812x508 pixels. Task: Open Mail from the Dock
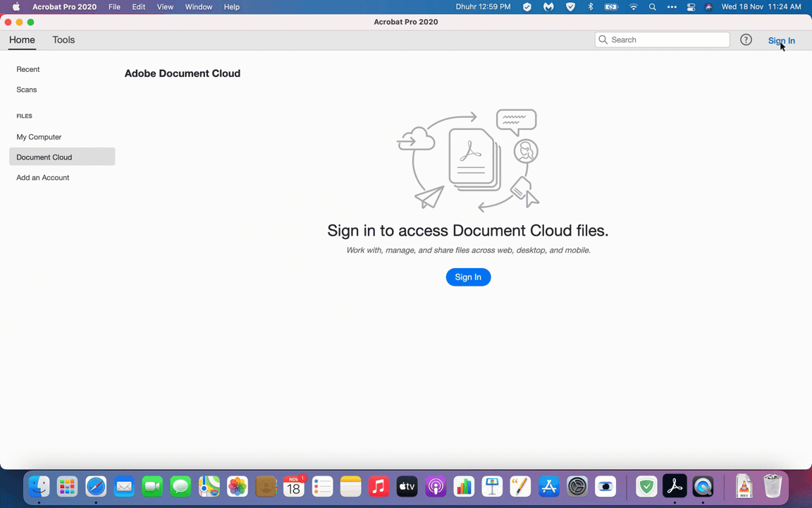[124, 487]
